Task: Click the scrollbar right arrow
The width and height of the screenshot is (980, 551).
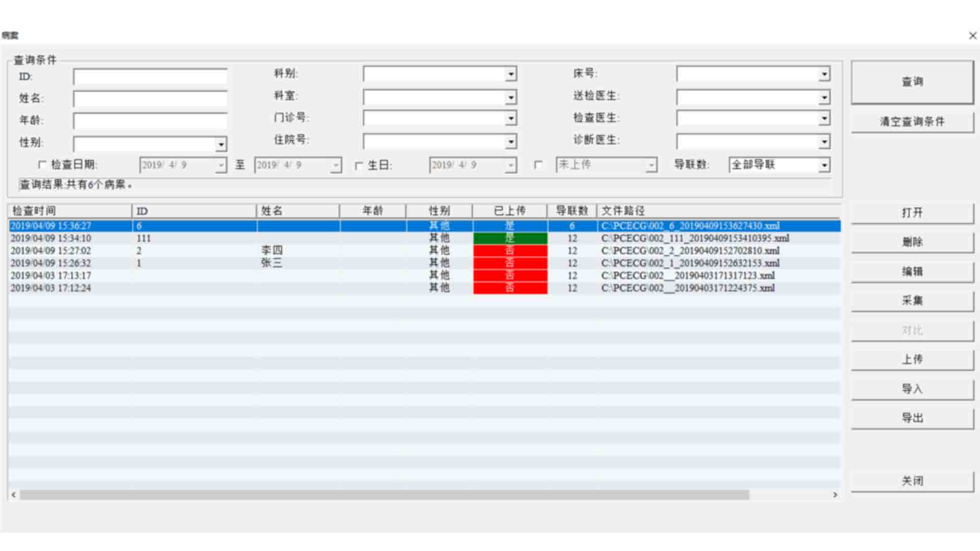Action: tap(835, 495)
